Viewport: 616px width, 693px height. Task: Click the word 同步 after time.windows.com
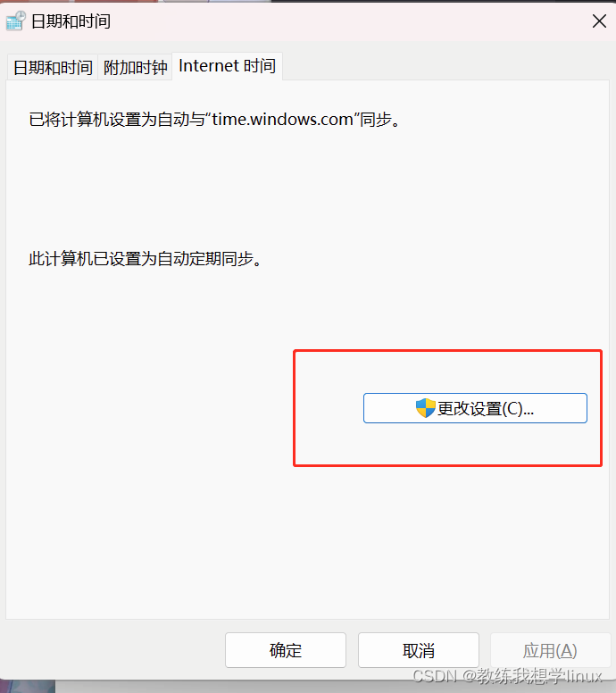coord(376,120)
